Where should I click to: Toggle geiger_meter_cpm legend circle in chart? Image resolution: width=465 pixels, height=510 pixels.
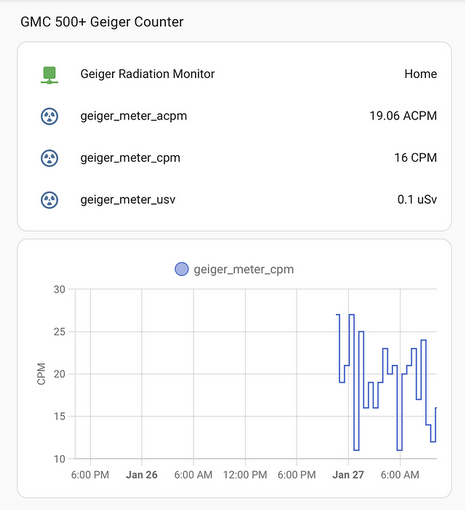click(182, 269)
